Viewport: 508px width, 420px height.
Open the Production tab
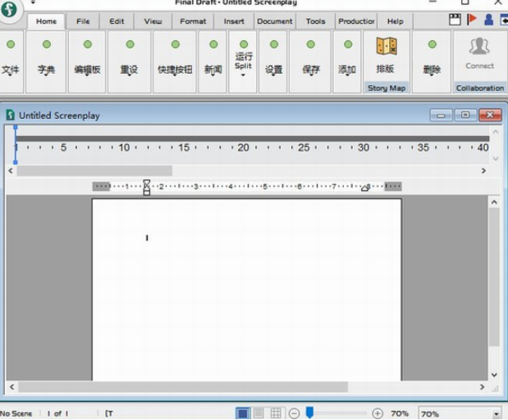pyautogui.click(x=356, y=21)
